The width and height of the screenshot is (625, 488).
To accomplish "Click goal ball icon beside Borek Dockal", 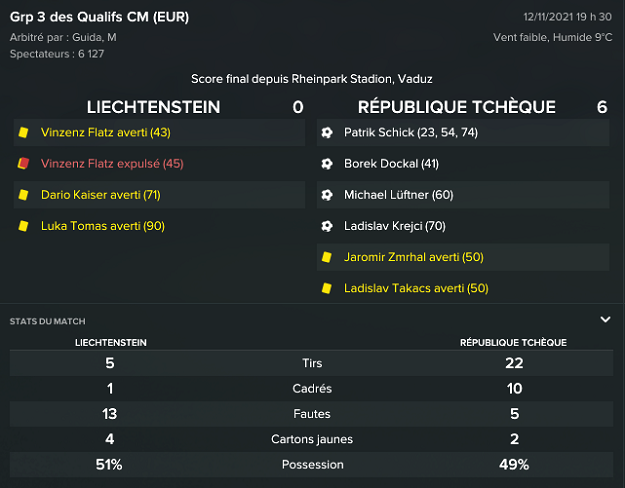I will coord(326,163).
